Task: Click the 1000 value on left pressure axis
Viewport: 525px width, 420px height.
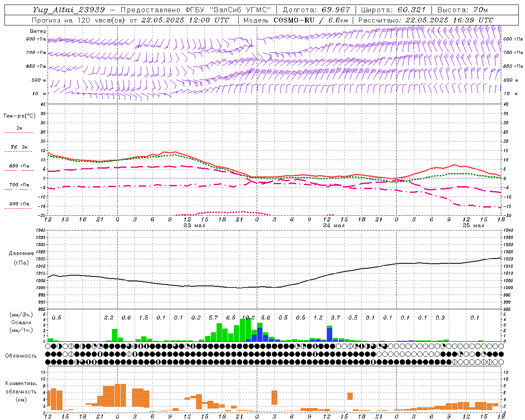Action: tap(41, 288)
